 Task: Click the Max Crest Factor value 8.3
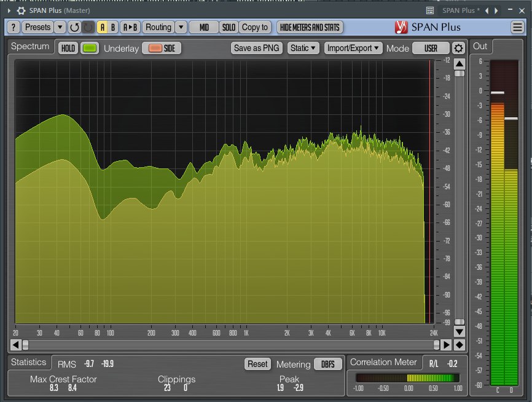54,388
